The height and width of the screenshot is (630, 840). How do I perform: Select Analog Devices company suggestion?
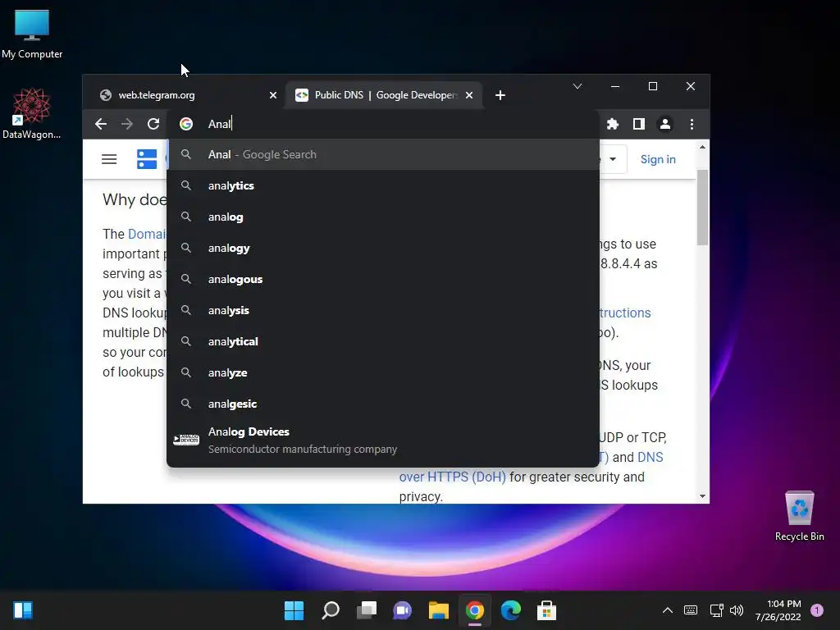coord(383,441)
